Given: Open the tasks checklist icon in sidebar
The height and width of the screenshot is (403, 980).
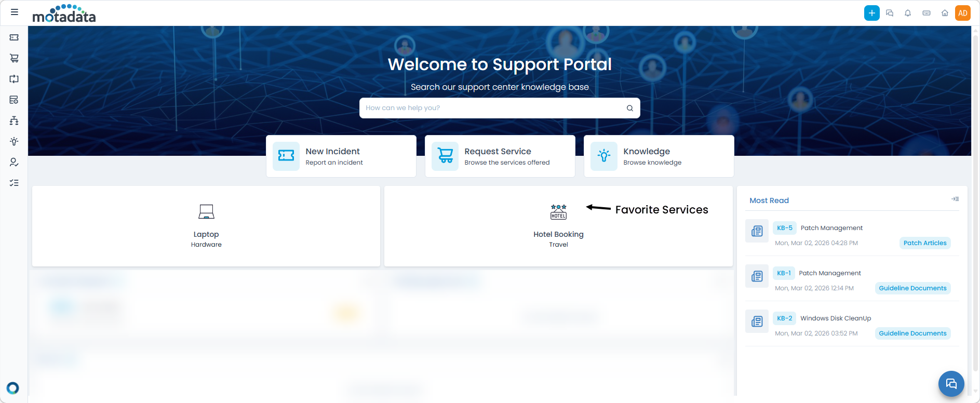Looking at the screenshot, I should pos(14,183).
